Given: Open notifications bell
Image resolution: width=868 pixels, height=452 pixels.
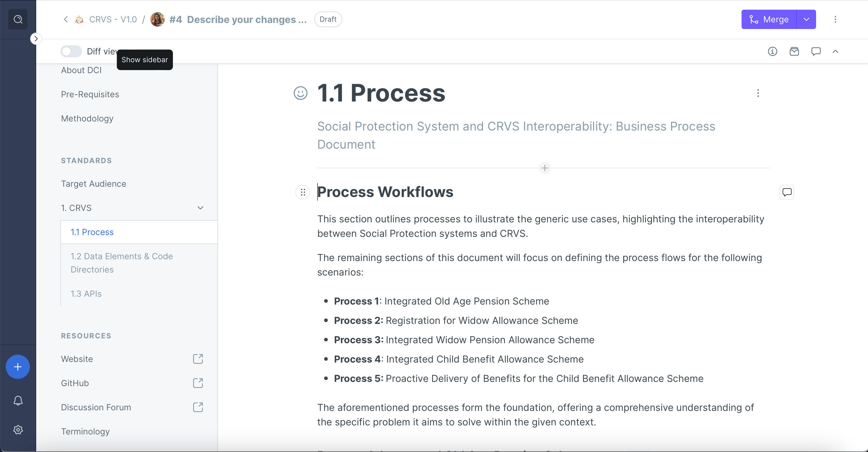Looking at the screenshot, I should click(x=18, y=400).
